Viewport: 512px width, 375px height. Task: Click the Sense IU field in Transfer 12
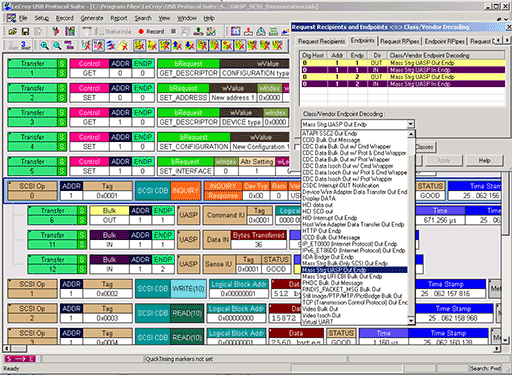click(218, 264)
